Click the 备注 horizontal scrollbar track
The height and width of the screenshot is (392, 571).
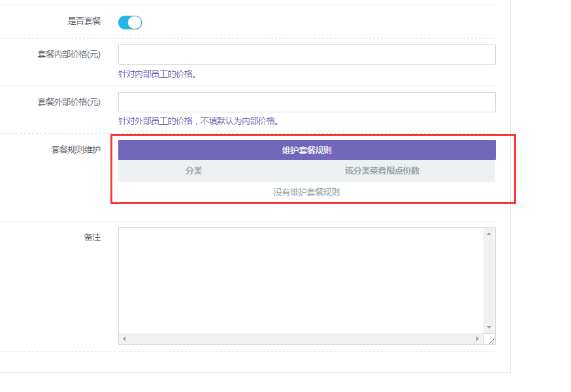coord(301,339)
